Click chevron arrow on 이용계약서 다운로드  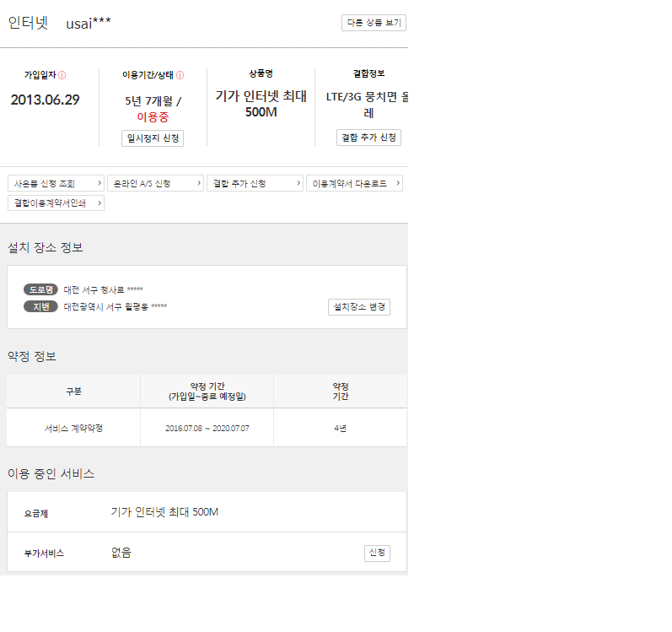398,183
